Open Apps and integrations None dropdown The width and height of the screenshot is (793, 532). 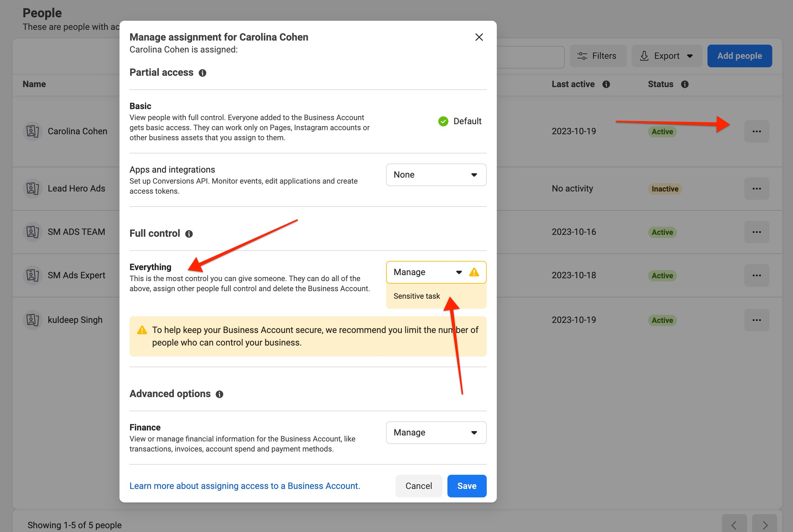click(436, 175)
